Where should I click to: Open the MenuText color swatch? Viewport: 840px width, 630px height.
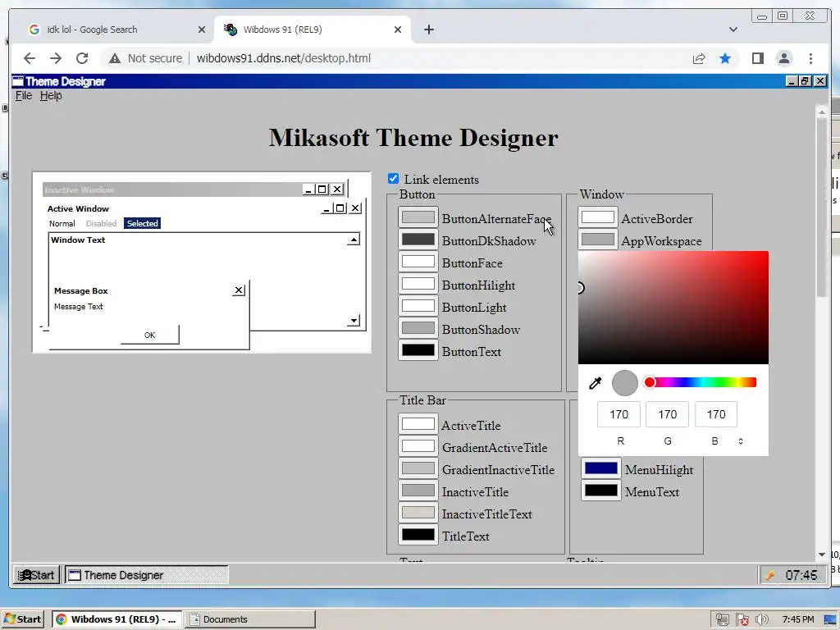tap(601, 491)
